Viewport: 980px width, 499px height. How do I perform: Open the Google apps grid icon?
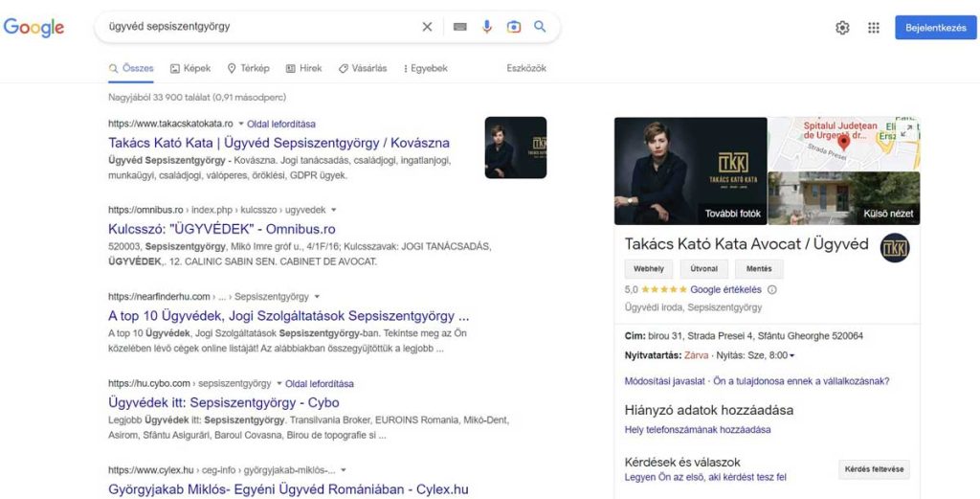point(874,28)
